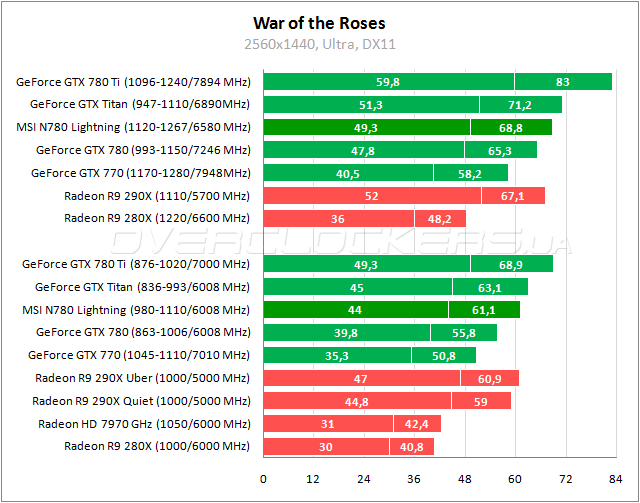The image size is (640, 503).
Task: Select the Radeon R9 280X 1220/6600 MHz label
Action: (156, 218)
